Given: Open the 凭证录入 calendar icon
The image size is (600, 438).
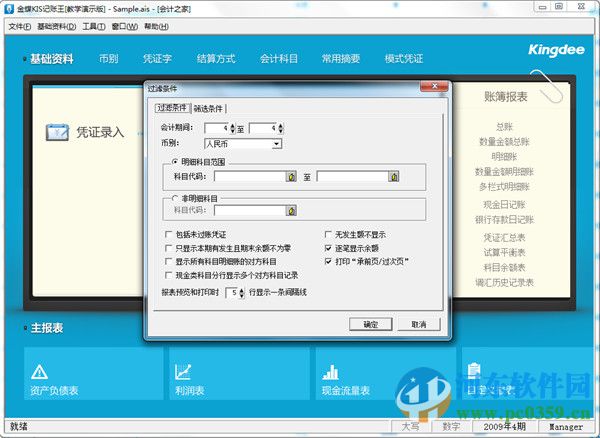Looking at the screenshot, I should [x=57, y=132].
